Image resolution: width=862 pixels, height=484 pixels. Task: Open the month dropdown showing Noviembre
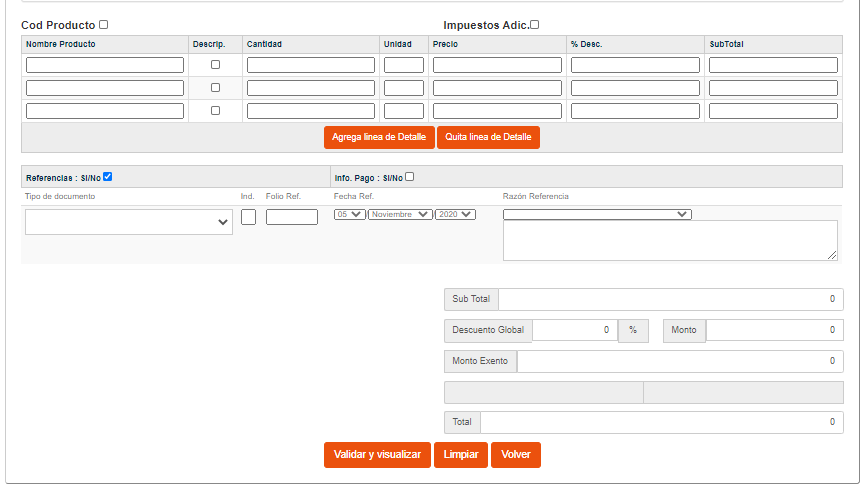coord(400,214)
